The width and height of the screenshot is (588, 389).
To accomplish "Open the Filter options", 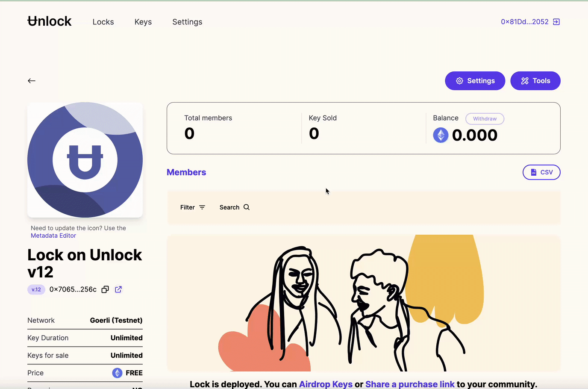I will tap(193, 207).
